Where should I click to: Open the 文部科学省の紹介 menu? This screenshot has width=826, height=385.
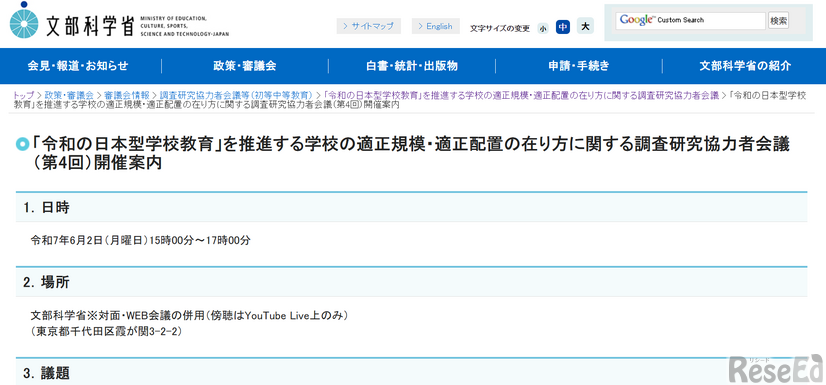745,66
